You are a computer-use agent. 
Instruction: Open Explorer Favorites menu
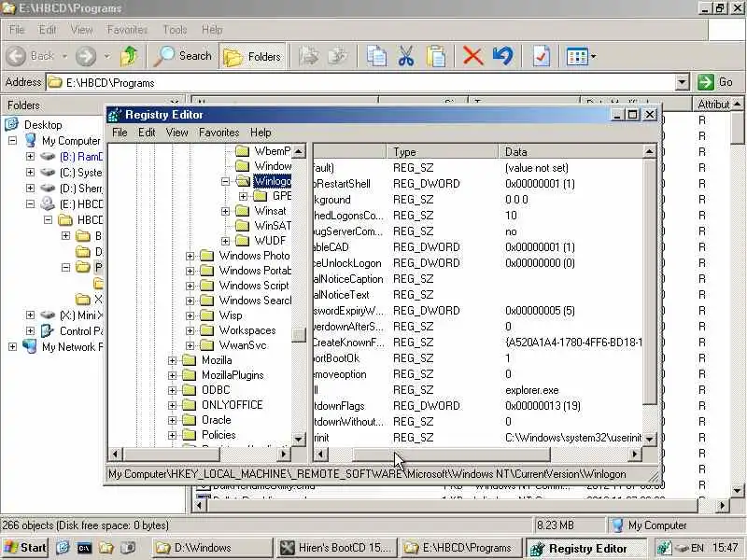[127, 30]
